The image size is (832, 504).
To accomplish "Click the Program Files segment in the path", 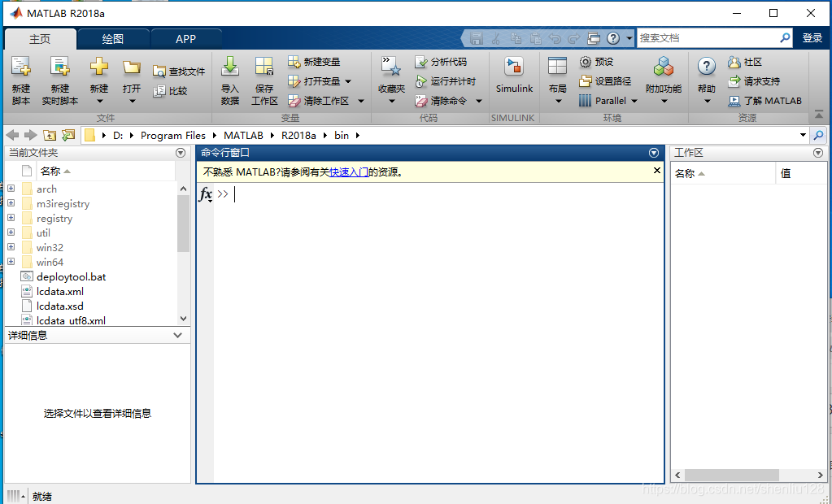I will pyautogui.click(x=173, y=135).
